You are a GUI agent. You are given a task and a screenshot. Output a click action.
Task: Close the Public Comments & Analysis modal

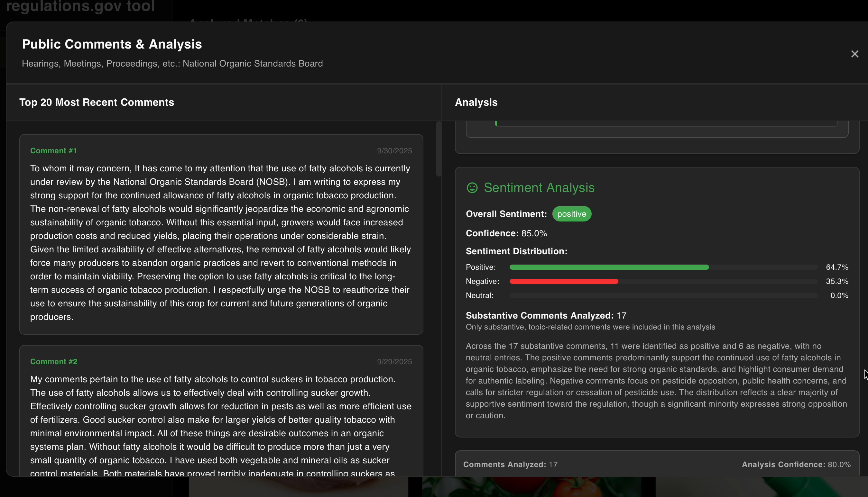tap(854, 54)
